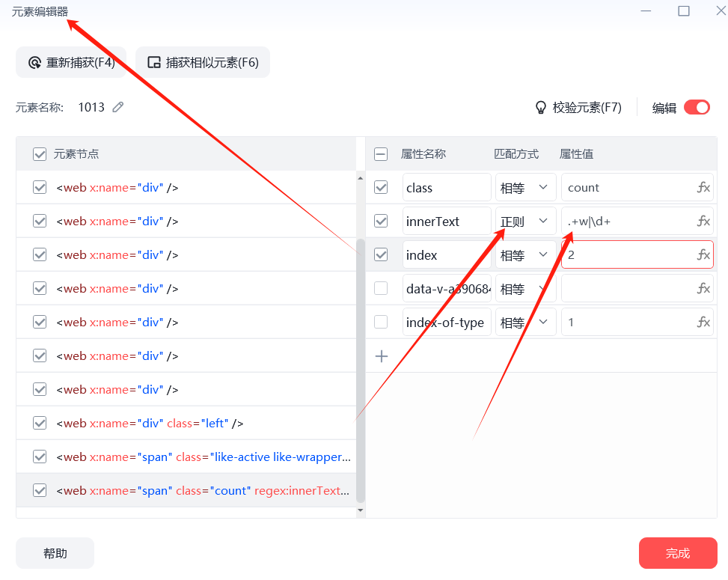Uncheck the span class="count" node checkbox
This screenshot has width=728, height=580.
click(x=40, y=490)
